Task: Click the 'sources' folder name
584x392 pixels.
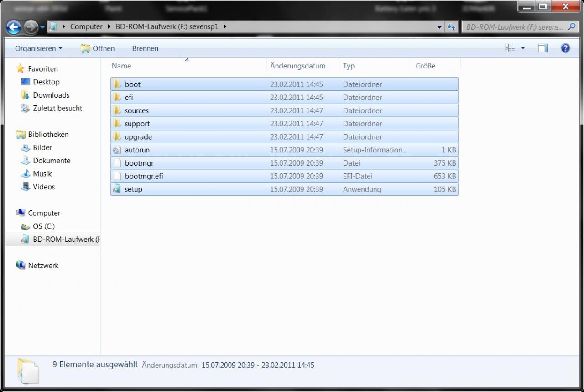Action: coord(137,111)
